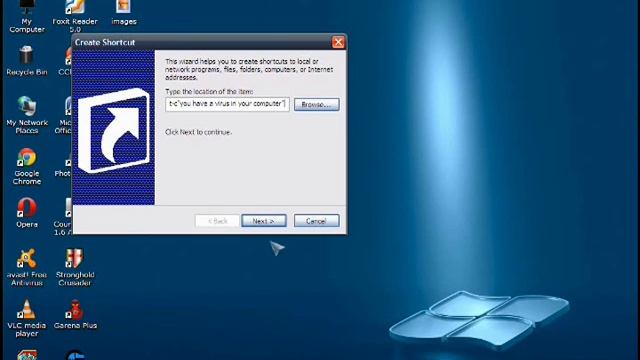Select the Garena Plus shortcut
Viewport: 640px width, 360px height.
point(75,314)
